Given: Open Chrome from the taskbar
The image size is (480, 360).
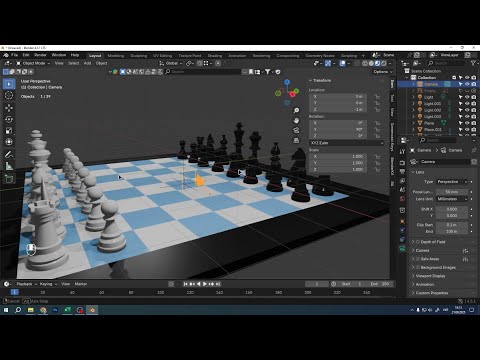Looking at the screenshot, I should [x=43, y=310].
